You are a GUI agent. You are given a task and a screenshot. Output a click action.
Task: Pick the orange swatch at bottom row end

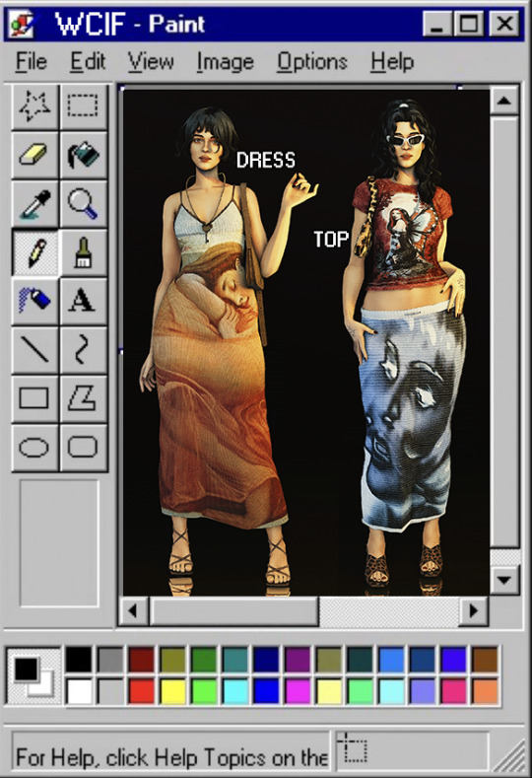[485, 691]
